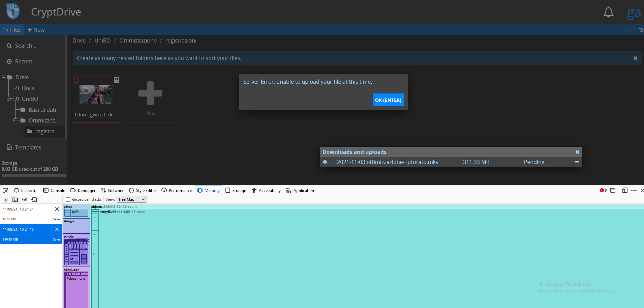Screen dimensions: 644x308
Task: Clear all snapshots using the trash icon
Action: tap(5, 199)
